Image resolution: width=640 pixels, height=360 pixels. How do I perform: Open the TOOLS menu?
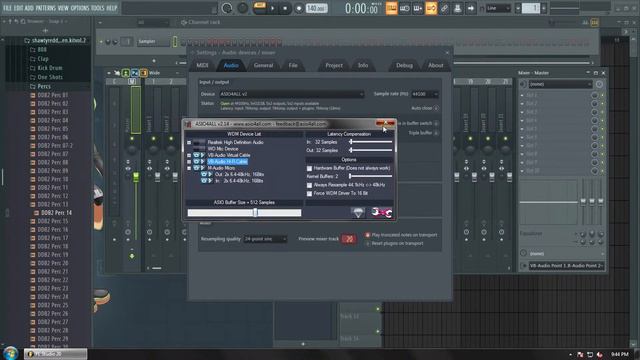[x=97, y=8]
